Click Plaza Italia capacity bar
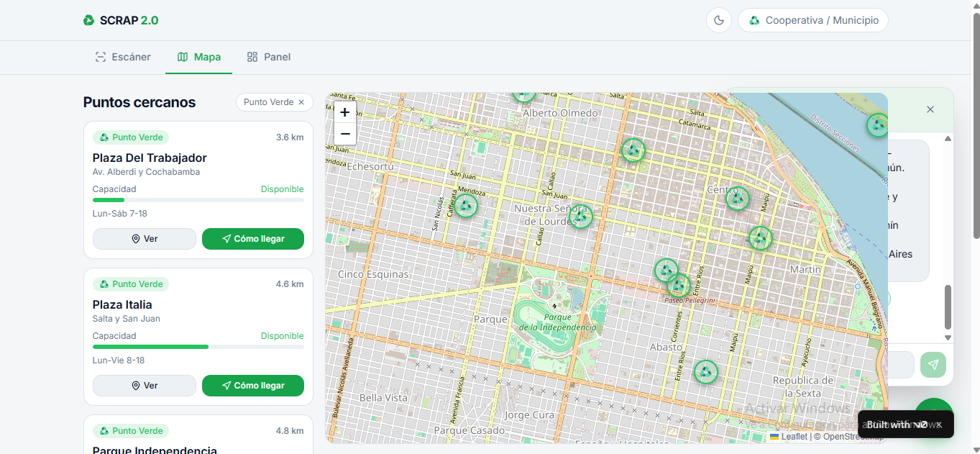Viewport: 980px width, 454px height. click(x=198, y=347)
